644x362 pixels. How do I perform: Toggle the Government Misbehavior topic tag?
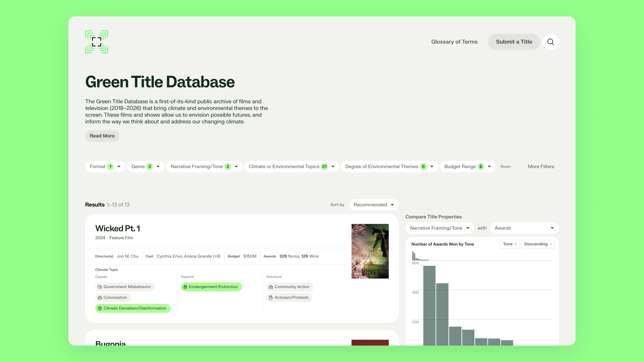125,287
